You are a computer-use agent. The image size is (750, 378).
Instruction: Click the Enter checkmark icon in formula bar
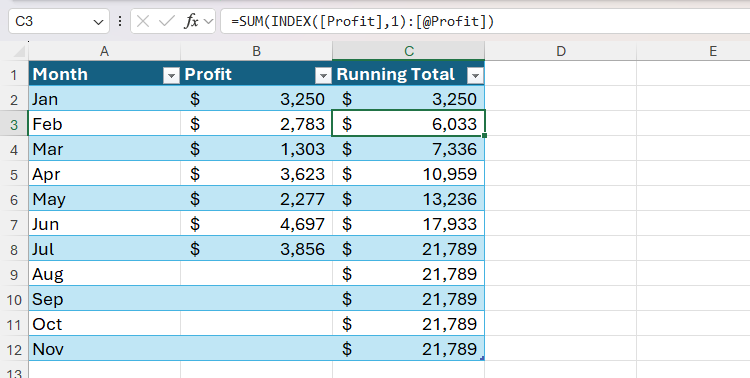click(166, 22)
